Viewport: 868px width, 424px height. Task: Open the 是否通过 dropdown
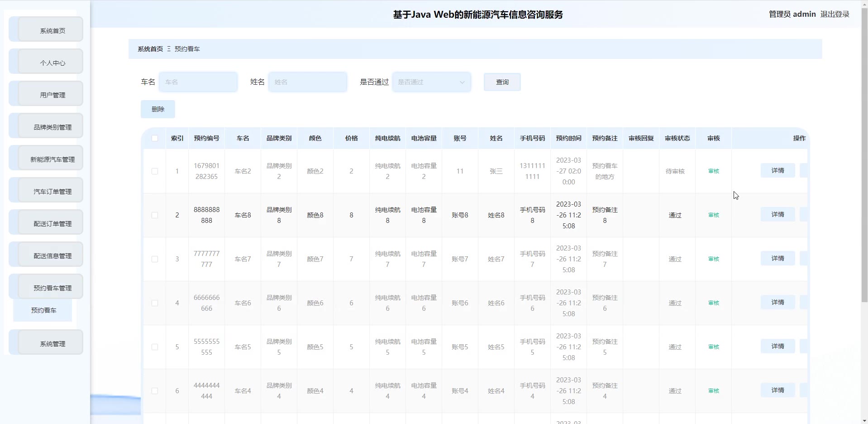tap(432, 82)
